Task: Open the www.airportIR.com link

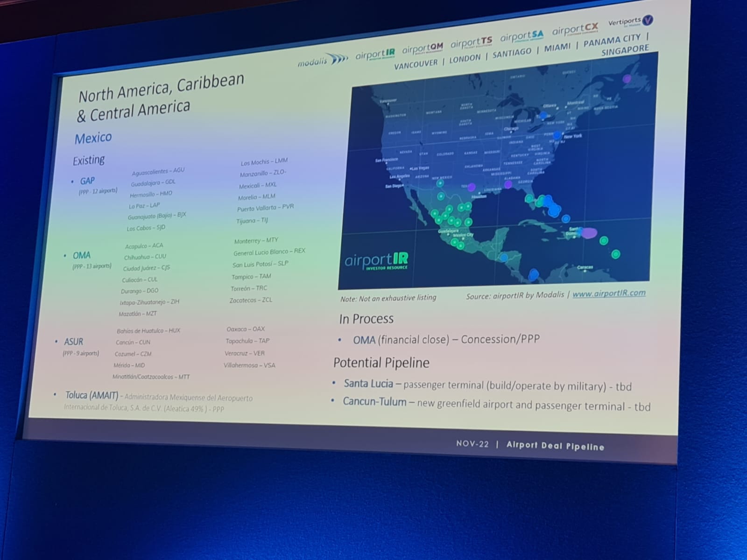Action: point(609,294)
